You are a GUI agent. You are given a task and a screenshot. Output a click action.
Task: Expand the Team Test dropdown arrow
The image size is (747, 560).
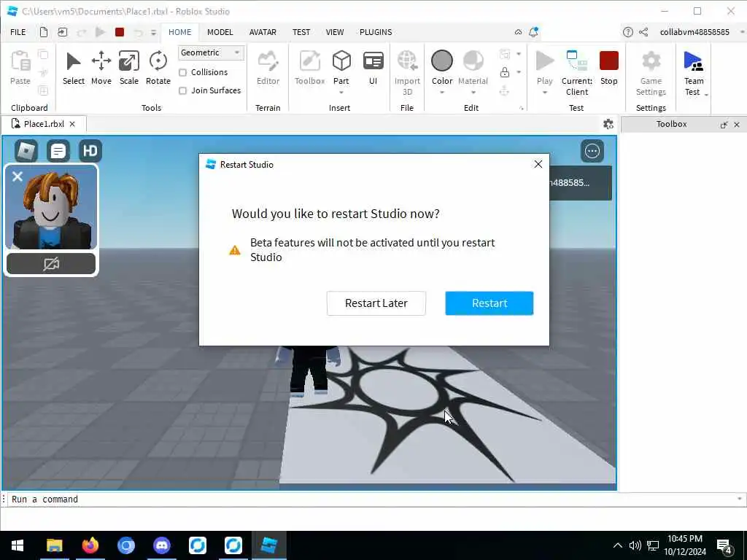pos(706,95)
